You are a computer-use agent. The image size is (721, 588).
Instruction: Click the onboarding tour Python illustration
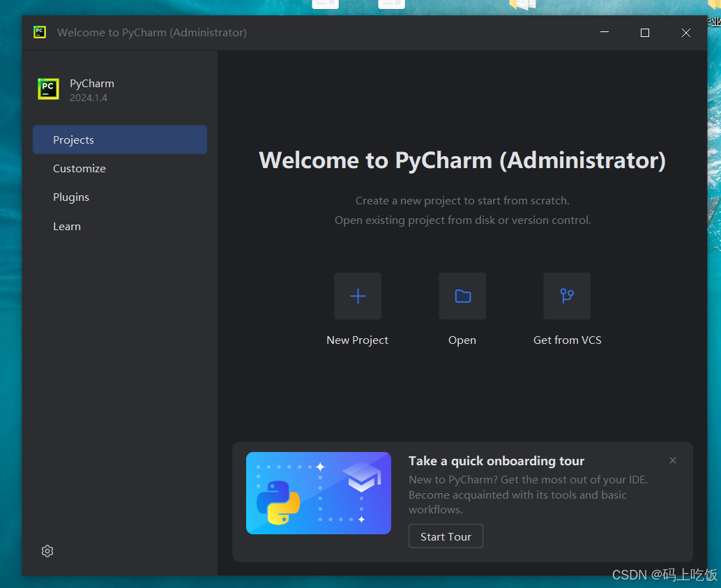tap(319, 493)
